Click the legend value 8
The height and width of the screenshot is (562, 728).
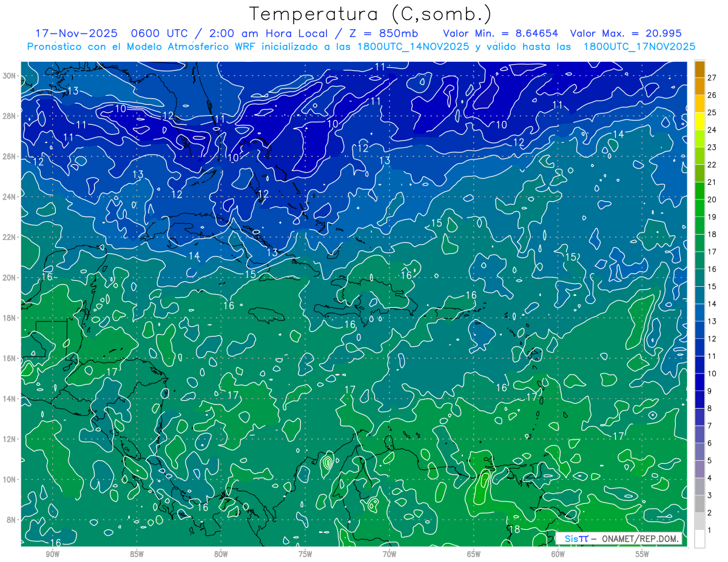(710, 409)
